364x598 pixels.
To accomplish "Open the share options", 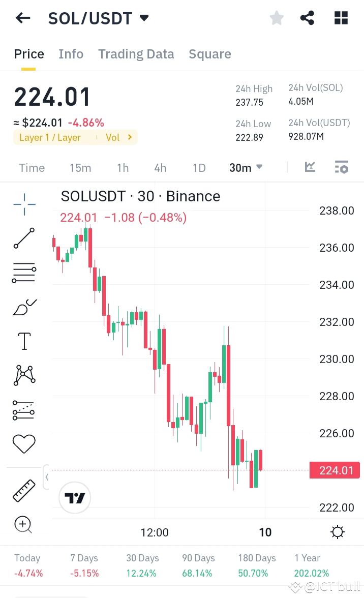I will 307,18.
